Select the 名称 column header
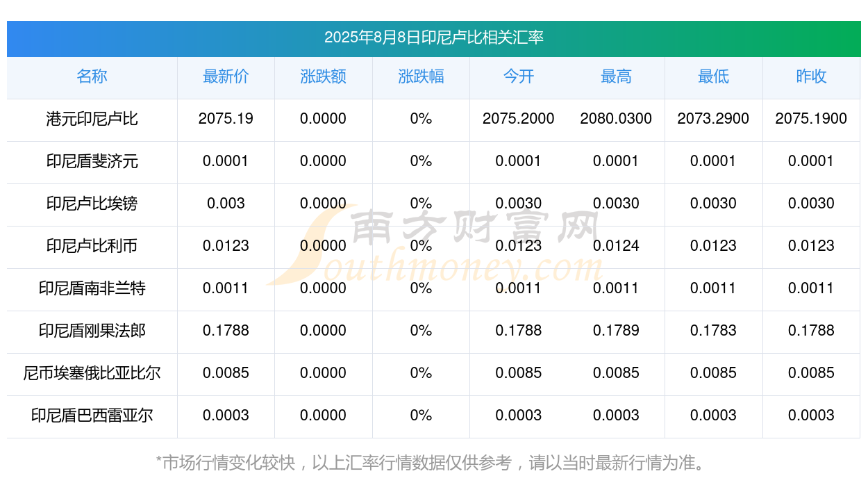This screenshot has height=485, width=868. (92, 76)
